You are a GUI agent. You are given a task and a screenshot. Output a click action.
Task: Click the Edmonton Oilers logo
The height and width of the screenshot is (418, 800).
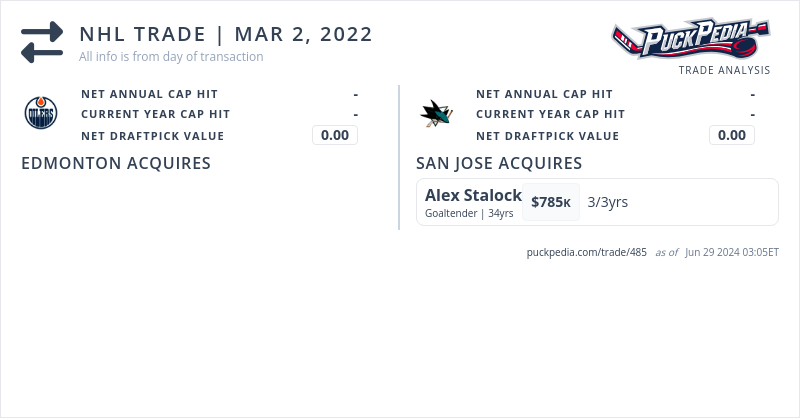(41, 113)
